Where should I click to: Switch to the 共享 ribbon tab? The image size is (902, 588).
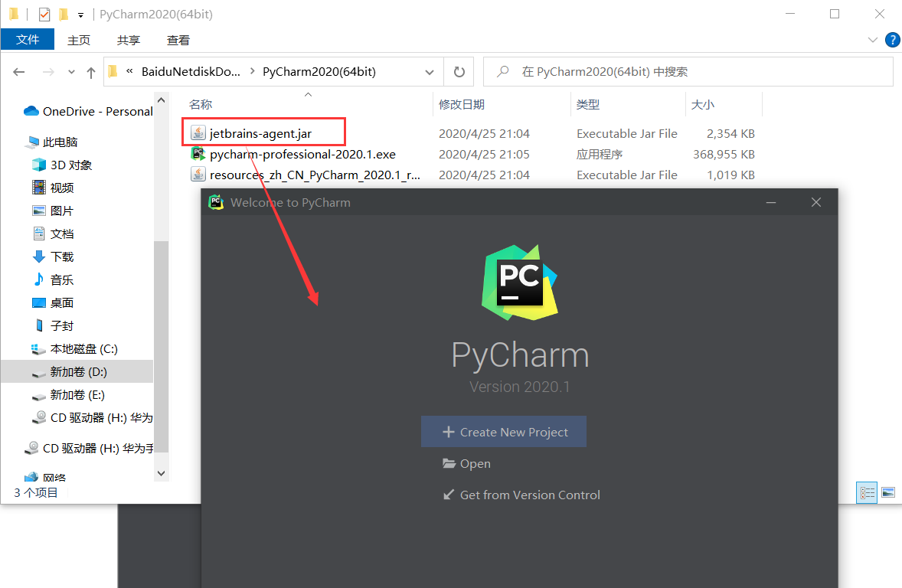tap(129, 41)
